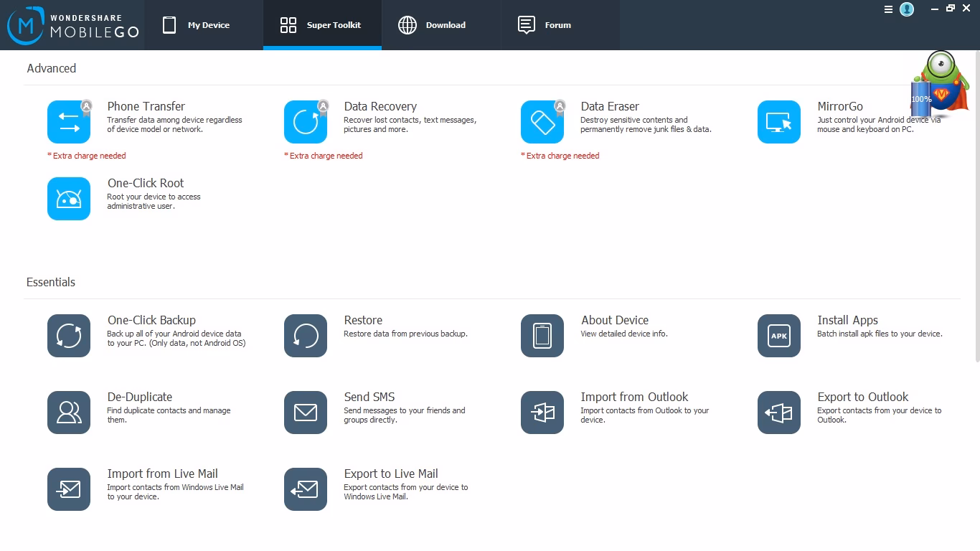Open the Send SMS envelope icon
The height and width of the screenshot is (551, 980).
pos(306,412)
